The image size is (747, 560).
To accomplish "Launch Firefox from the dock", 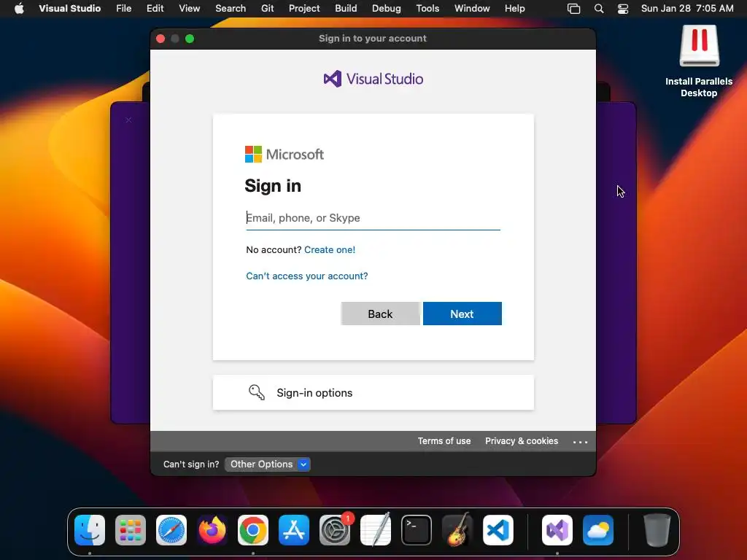I will click(212, 530).
